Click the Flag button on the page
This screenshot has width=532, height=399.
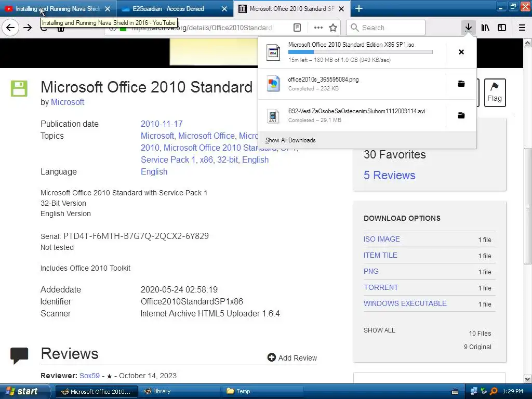click(495, 92)
